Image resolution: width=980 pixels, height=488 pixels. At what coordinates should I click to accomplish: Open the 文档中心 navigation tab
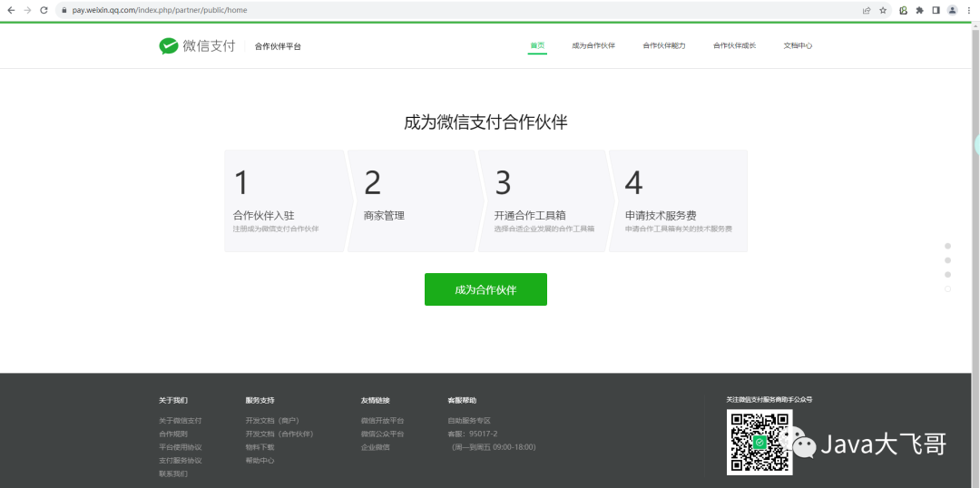tap(798, 45)
